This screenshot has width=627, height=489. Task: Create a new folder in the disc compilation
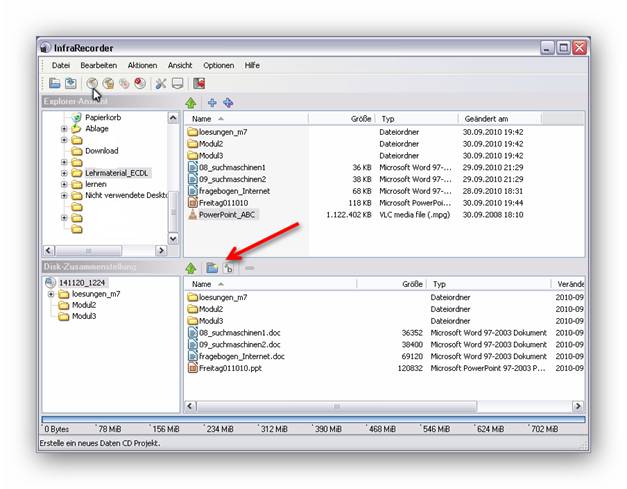click(x=212, y=268)
